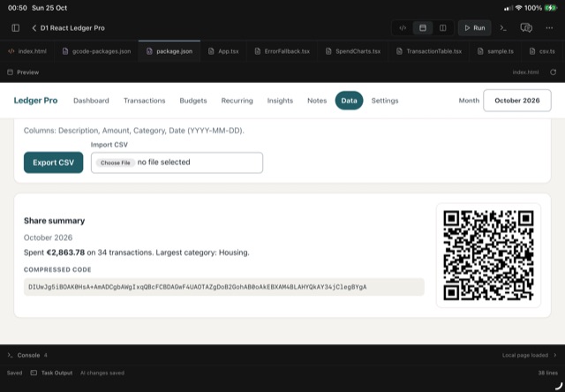
Task: Click the index.html preview label
Action: tap(525, 72)
